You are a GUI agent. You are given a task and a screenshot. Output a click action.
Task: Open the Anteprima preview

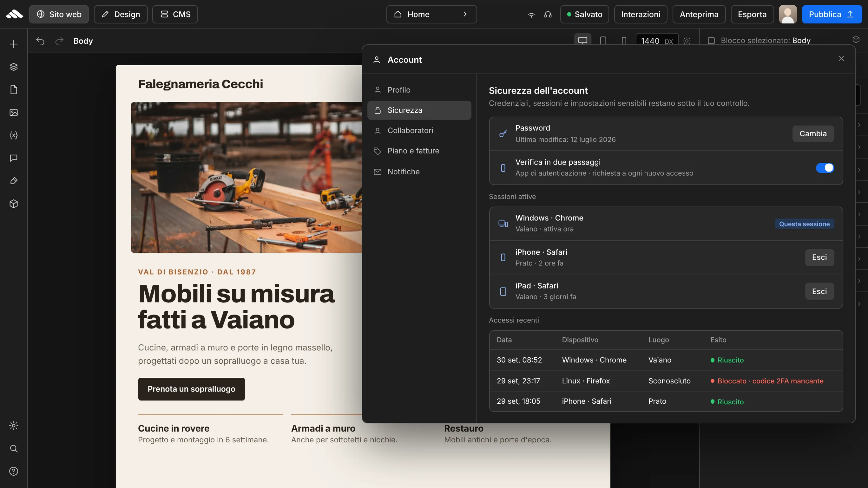click(x=699, y=14)
